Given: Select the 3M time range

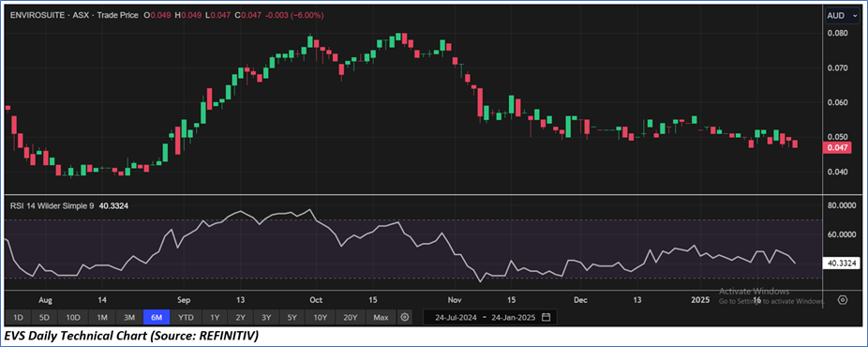Looking at the screenshot, I should pos(129,318).
